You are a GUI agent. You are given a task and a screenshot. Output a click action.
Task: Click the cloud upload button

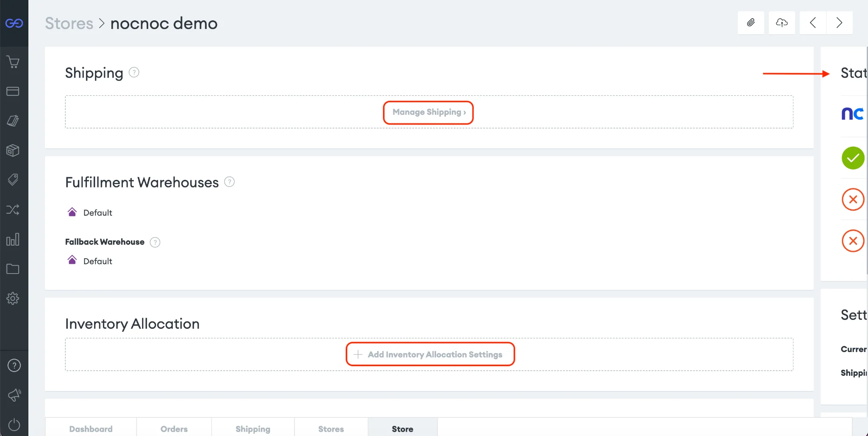pyautogui.click(x=782, y=22)
